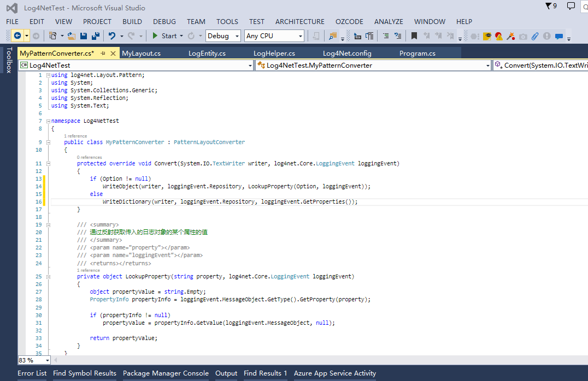This screenshot has height=381, width=588.
Task: Go to the previous bookmark icon
Action: pyautogui.click(x=426, y=36)
